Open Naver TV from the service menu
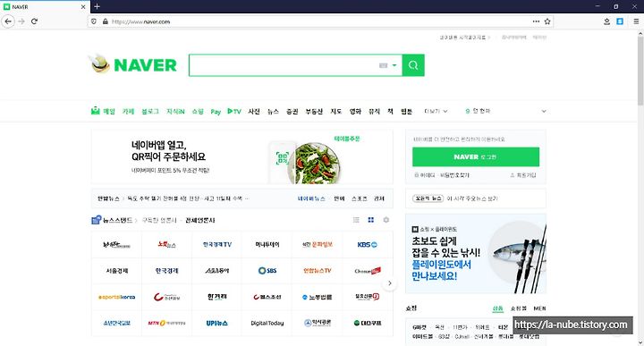 234,111
